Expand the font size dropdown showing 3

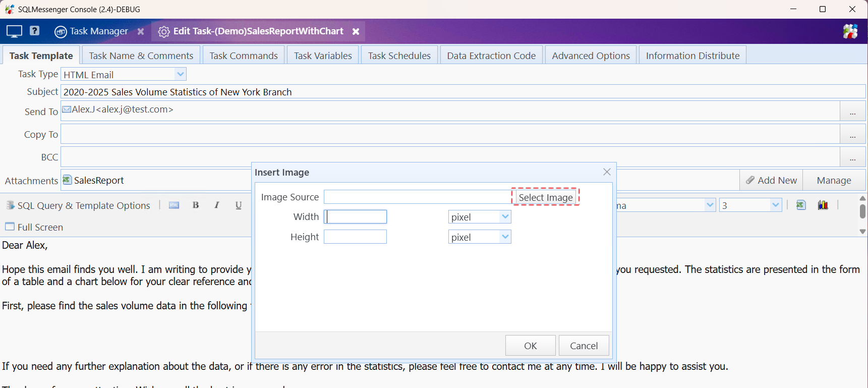[x=775, y=205]
